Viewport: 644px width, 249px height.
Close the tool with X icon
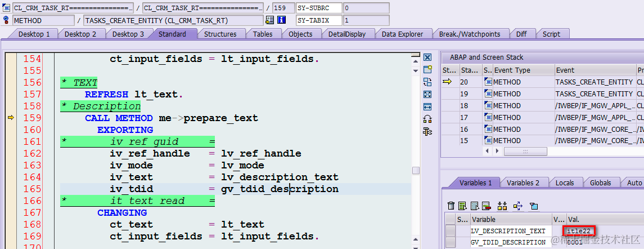[427, 57]
